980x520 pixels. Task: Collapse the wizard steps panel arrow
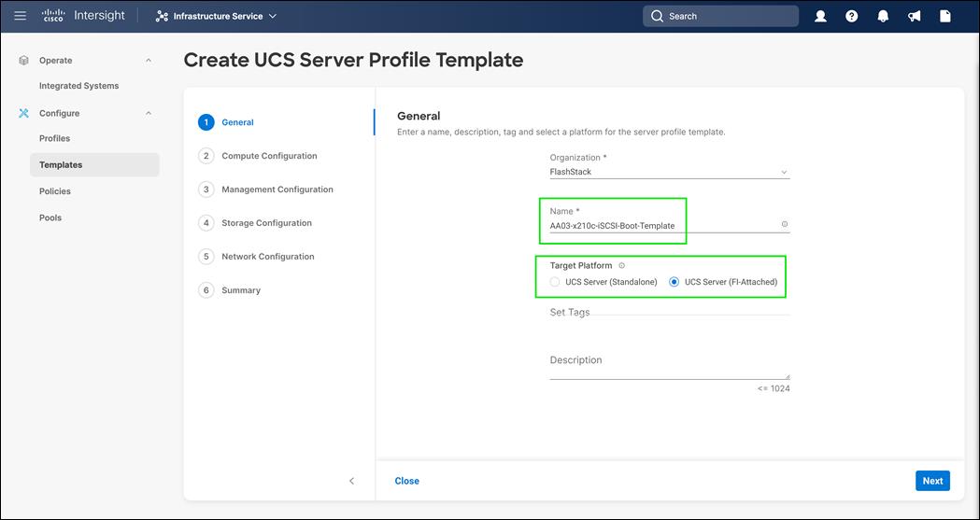352,481
